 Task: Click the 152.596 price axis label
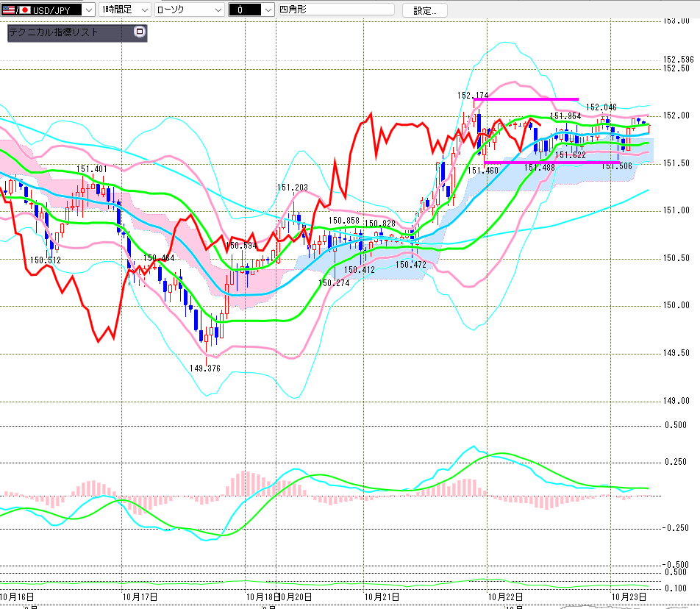[678, 60]
